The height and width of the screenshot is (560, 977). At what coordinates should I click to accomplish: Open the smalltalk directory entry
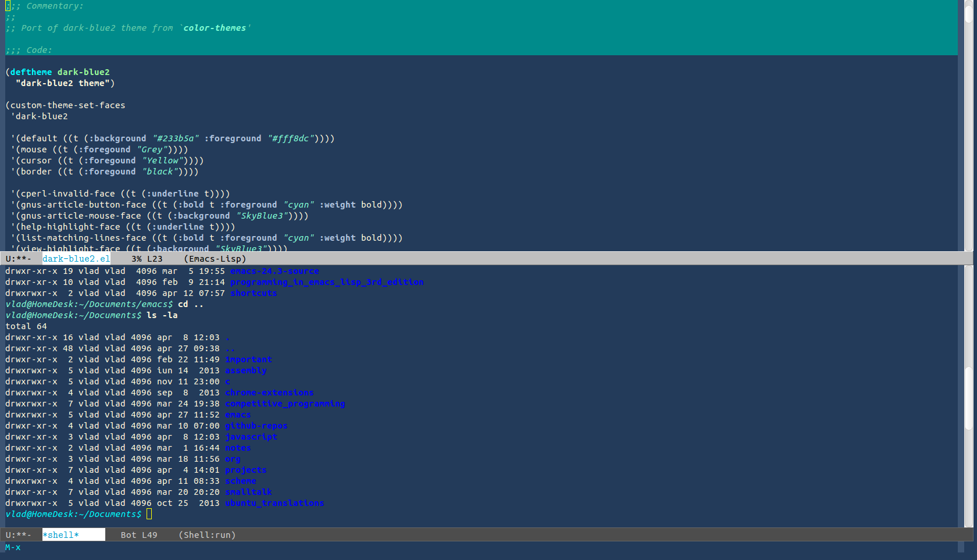[248, 492]
